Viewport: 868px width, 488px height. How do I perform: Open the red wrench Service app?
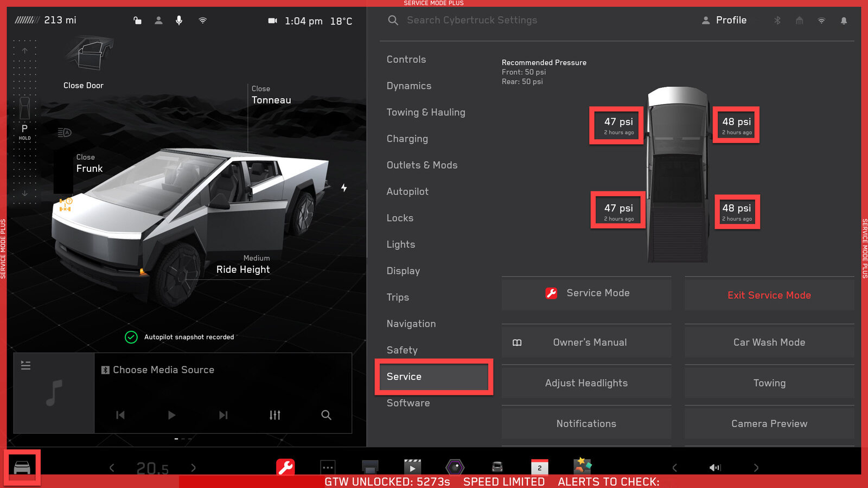pos(285,467)
